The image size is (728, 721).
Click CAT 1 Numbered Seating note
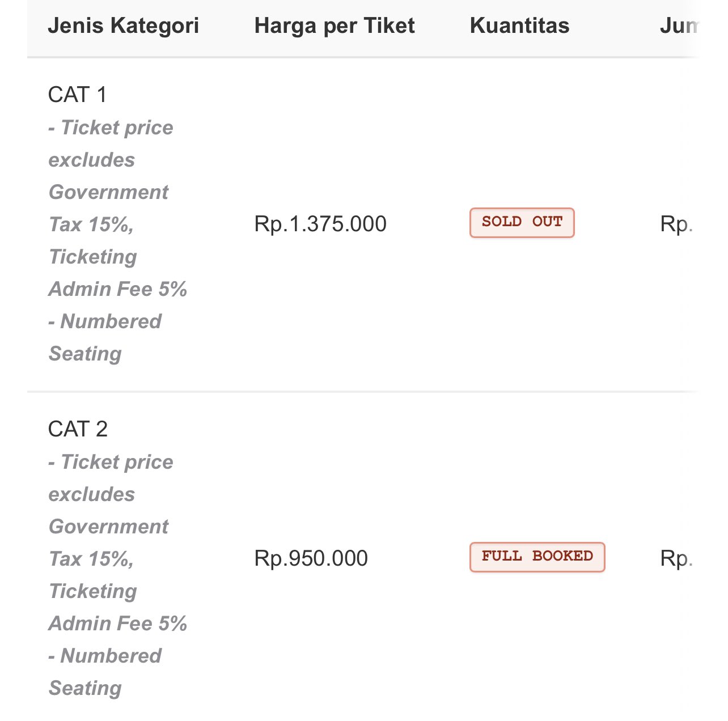point(105,337)
